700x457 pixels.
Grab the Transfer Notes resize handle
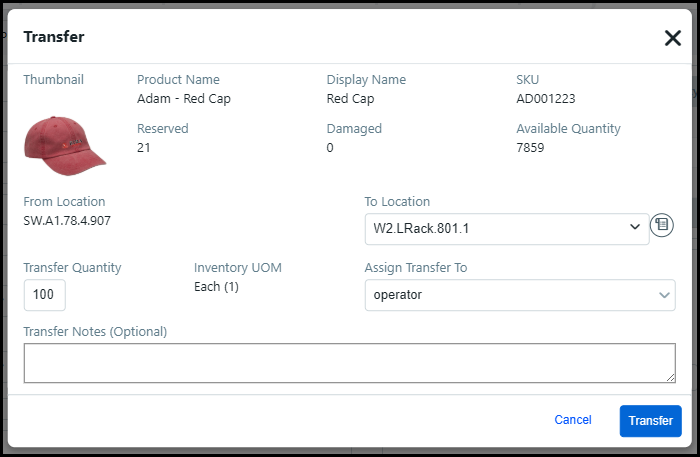click(x=670, y=376)
